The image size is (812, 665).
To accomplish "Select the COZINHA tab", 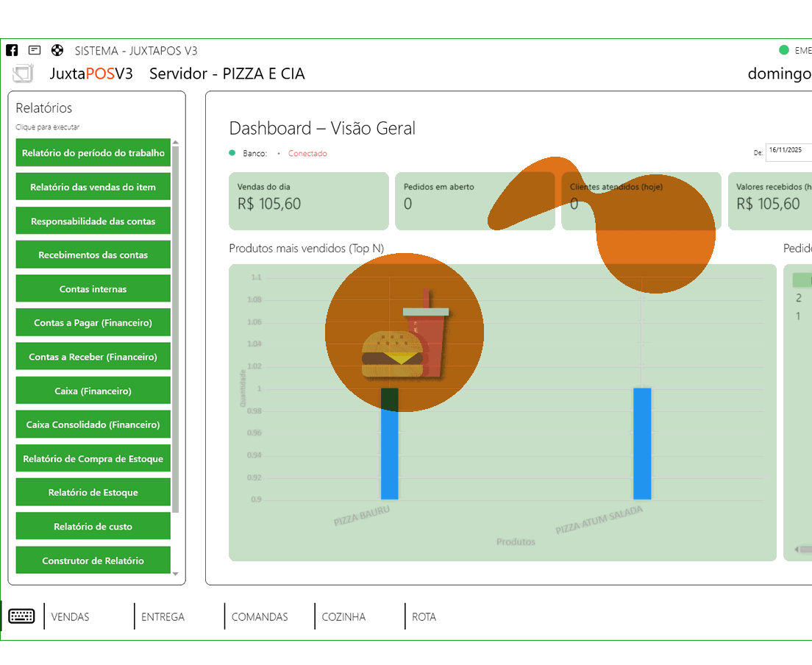I will [x=343, y=617].
